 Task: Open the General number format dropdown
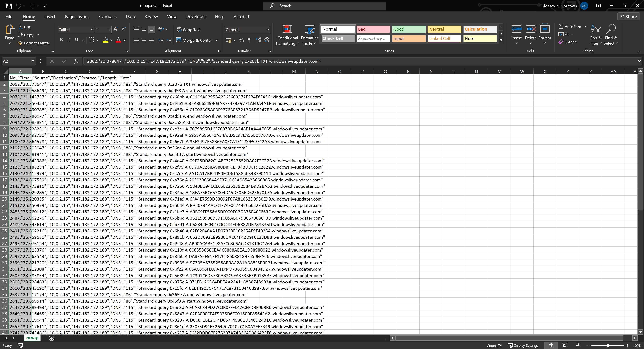coord(267,30)
